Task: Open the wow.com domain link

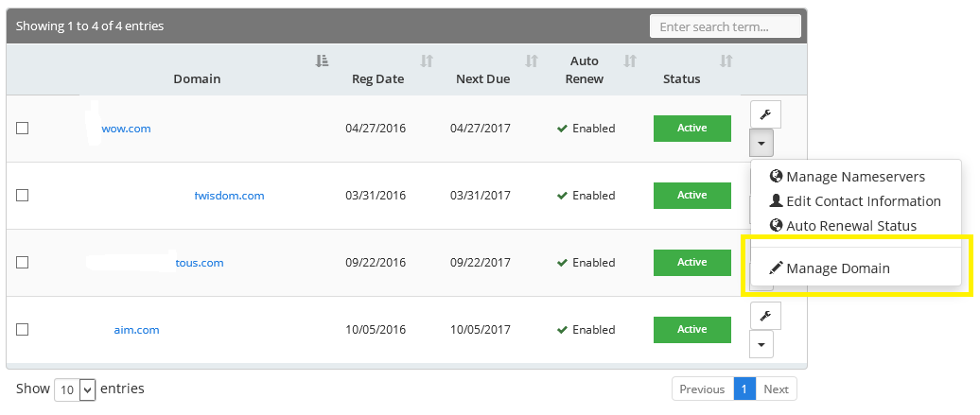Action: pos(126,129)
